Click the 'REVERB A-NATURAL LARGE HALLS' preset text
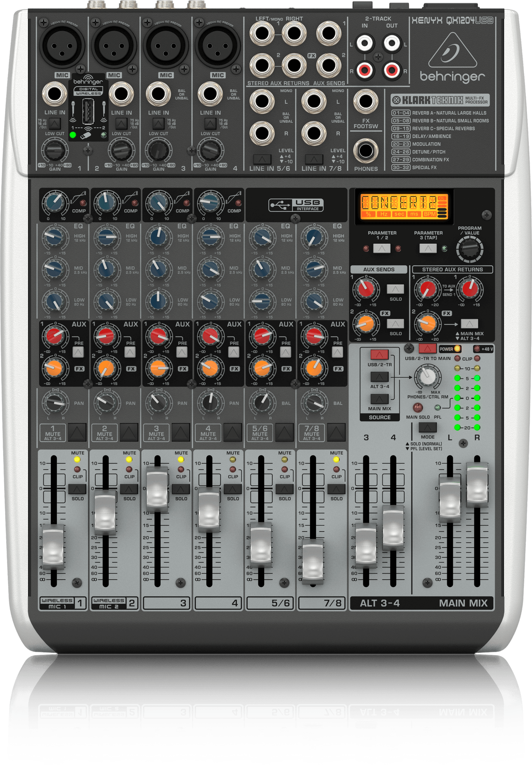532x777 pixels. 449,113
